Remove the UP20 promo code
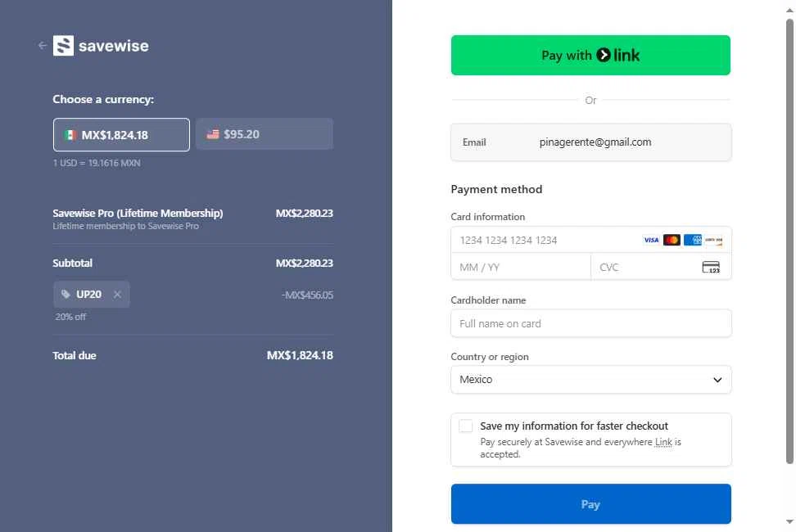 [x=117, y=294]
